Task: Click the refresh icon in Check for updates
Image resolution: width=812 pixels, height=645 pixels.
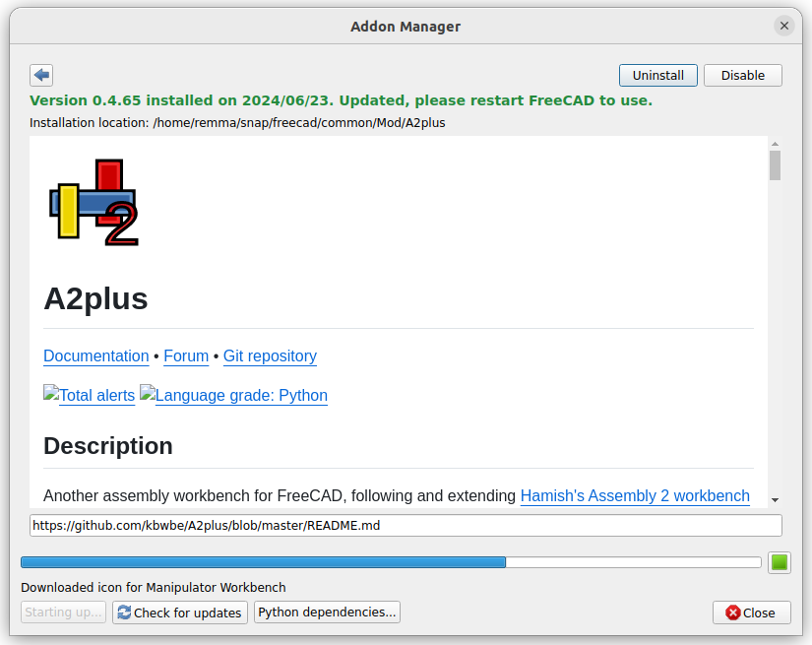Action: [x=124, y=613]
